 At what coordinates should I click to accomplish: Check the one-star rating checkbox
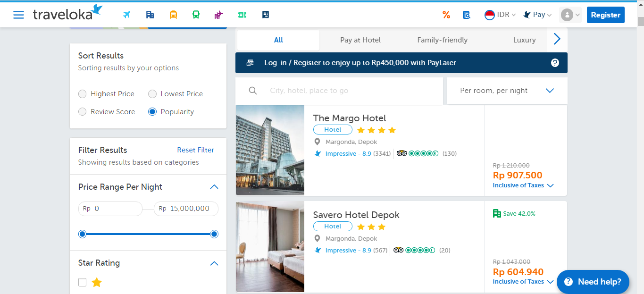click(x=83, y=282)
